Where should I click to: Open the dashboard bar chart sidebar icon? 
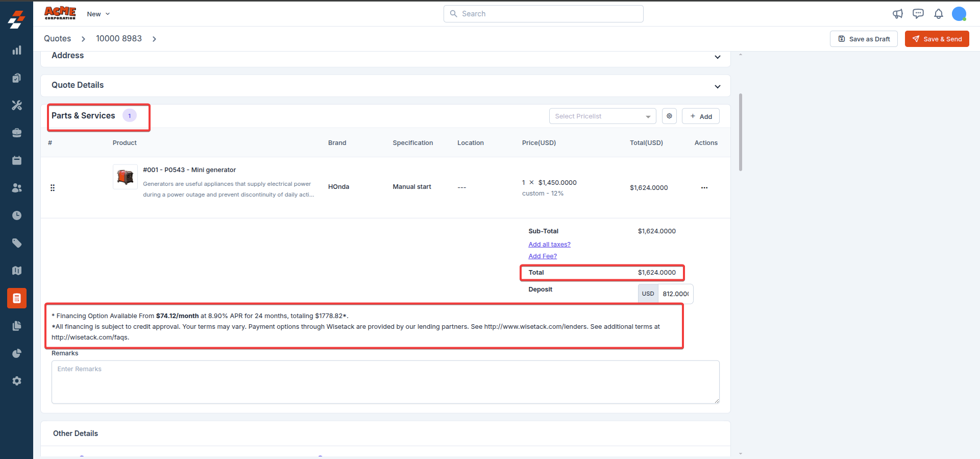(x=17, y=50)
